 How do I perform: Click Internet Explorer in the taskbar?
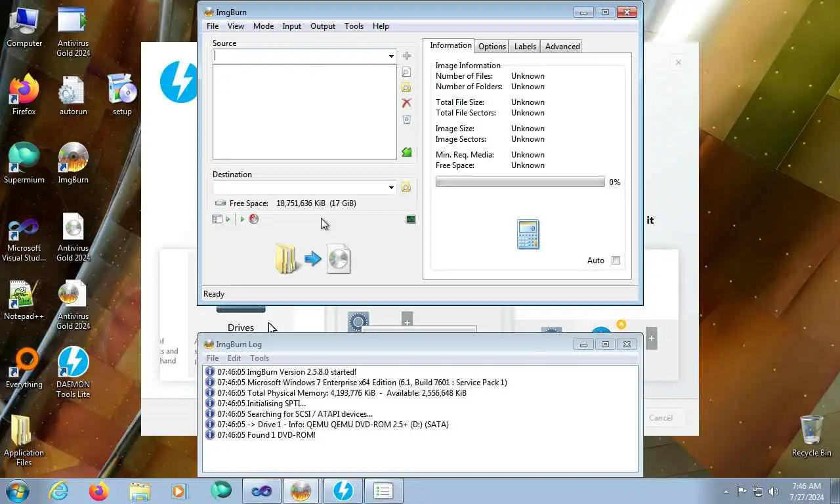58,491
